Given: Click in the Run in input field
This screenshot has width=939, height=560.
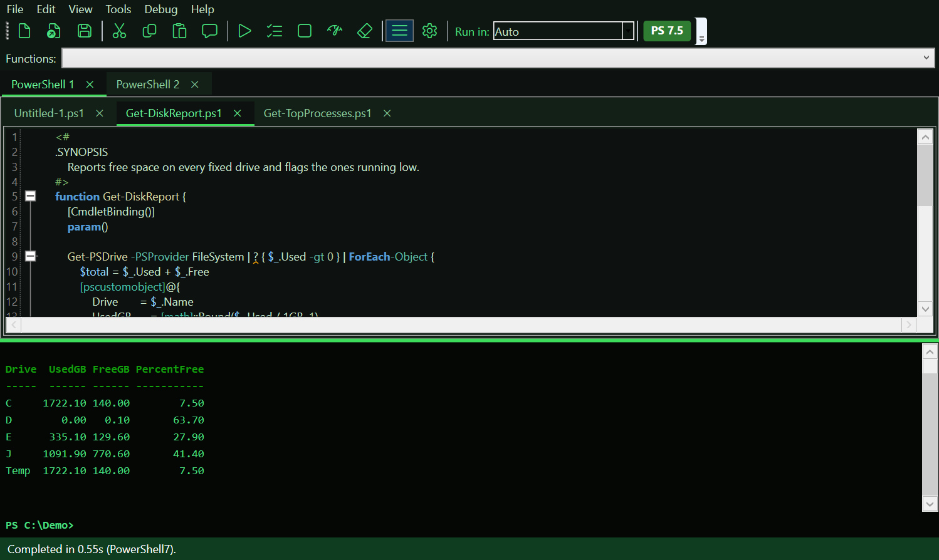Looking at the screenshot, I should coord(558,31).
